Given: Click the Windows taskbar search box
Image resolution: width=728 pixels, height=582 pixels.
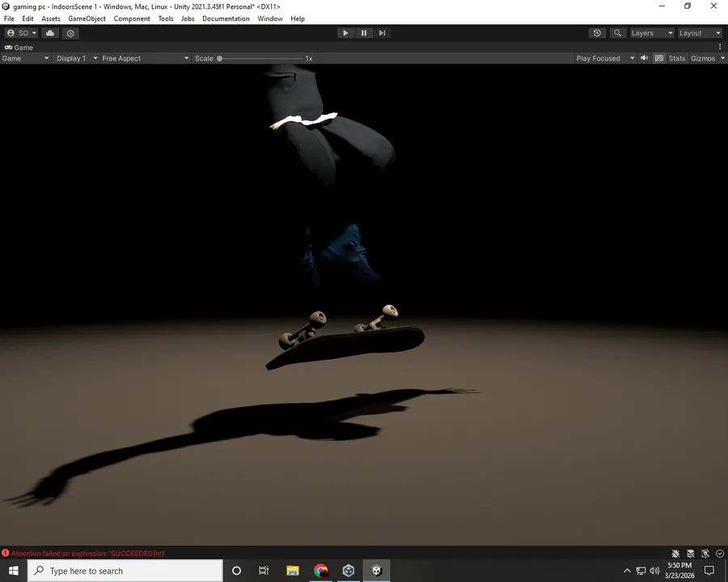Looking at the screenshot, I should pos(125,571).
